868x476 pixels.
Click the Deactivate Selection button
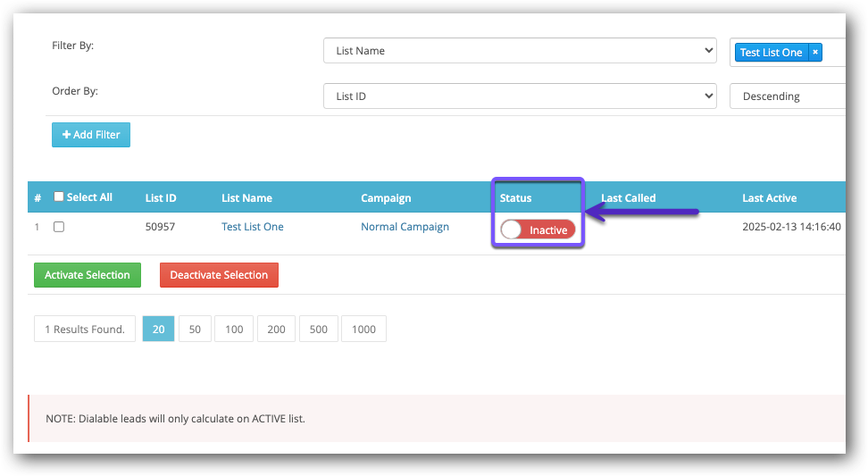pyautogui.click(x=219, y=275)
